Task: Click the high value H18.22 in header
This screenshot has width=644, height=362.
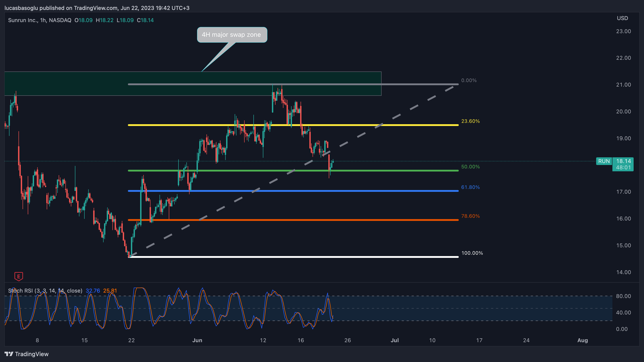Action: coord(105,20)
